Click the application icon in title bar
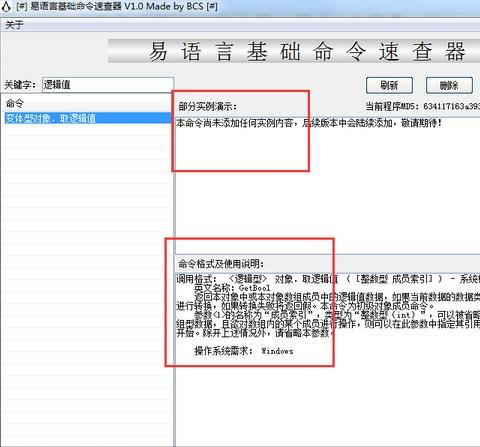480x447 pixels. click(x=6, y=7)
